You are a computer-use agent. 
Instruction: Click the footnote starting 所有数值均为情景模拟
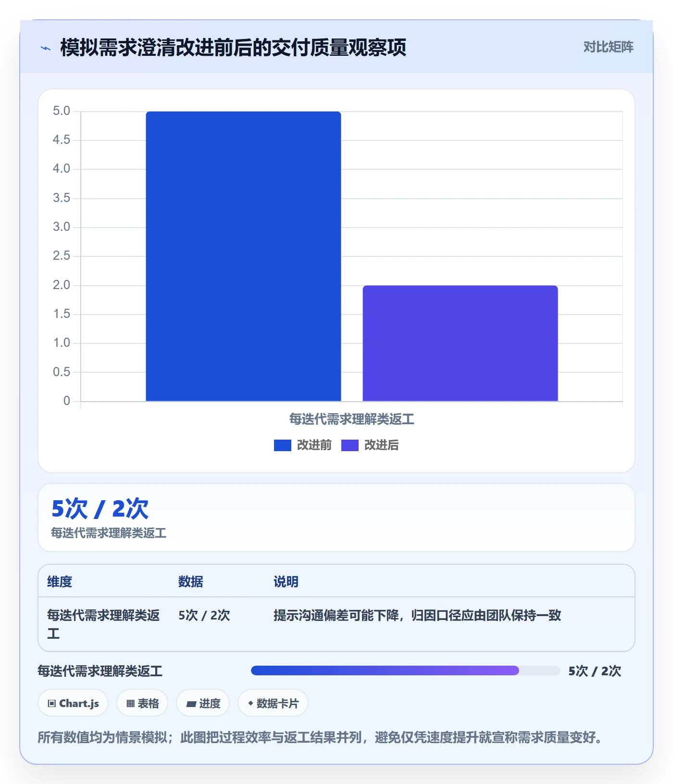(320, 737)
